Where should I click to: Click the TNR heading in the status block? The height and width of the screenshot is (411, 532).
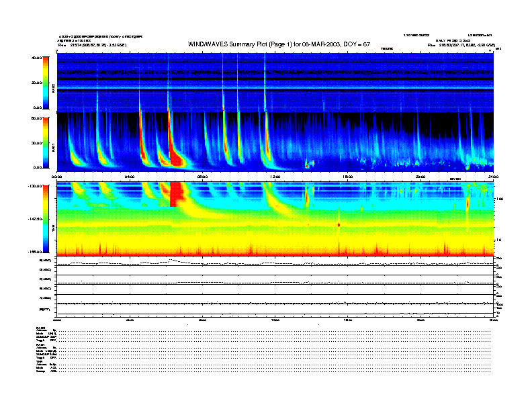pyautogui.click(x=39, y=361)
